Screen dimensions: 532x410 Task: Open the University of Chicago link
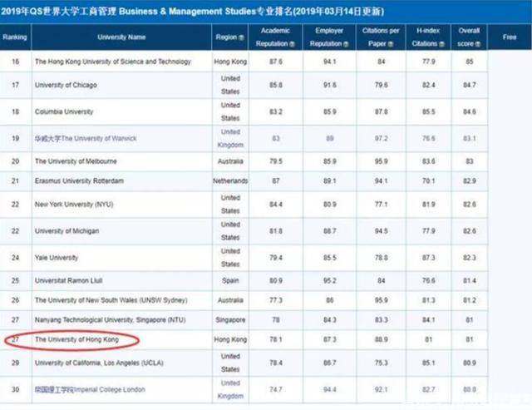[66, 85]
